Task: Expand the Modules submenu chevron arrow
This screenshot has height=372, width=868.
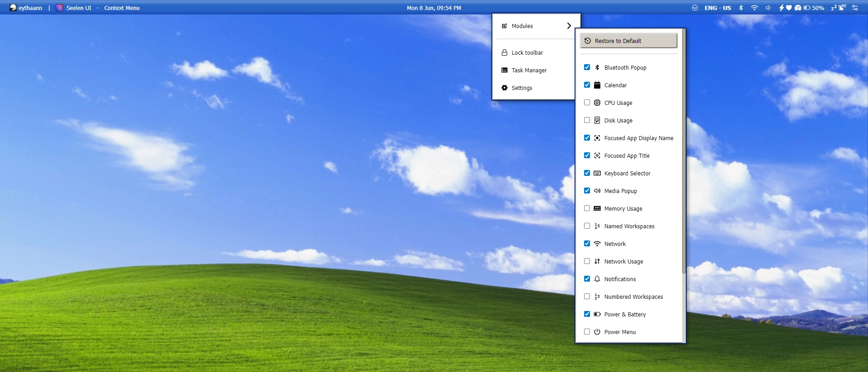Action: pyautogui.click(x=569, y=26)
